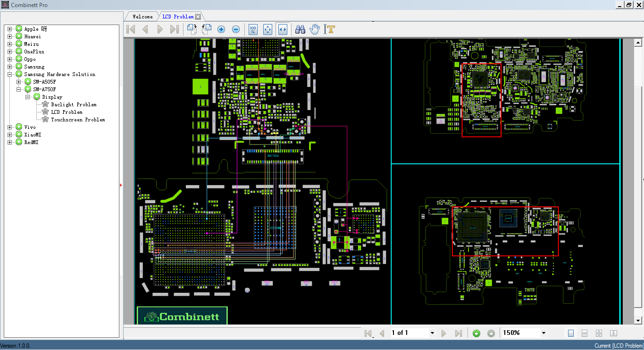Expand the RedMI tree node
The height and width of the screenshot is (350, 644).
[9, 142]
